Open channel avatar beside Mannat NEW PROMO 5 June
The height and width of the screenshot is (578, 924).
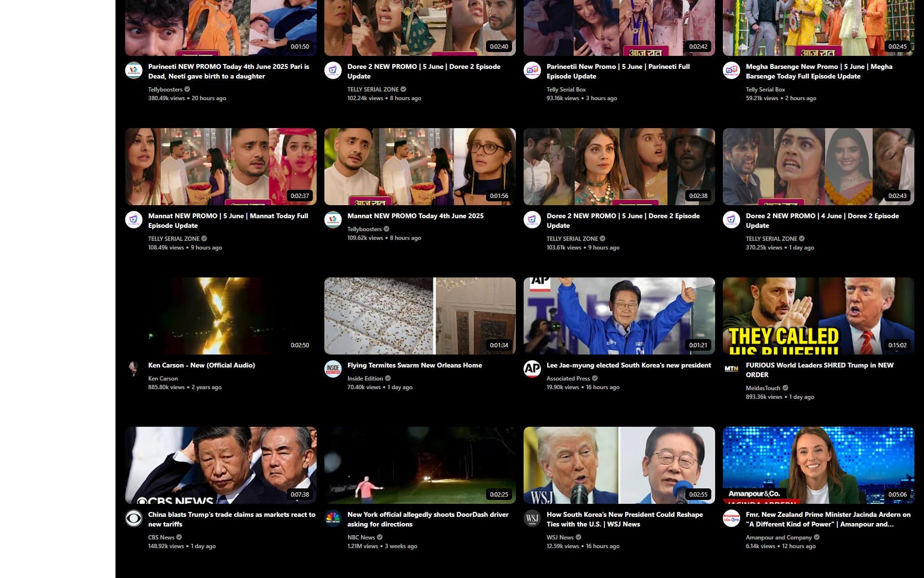coord(134,220)
